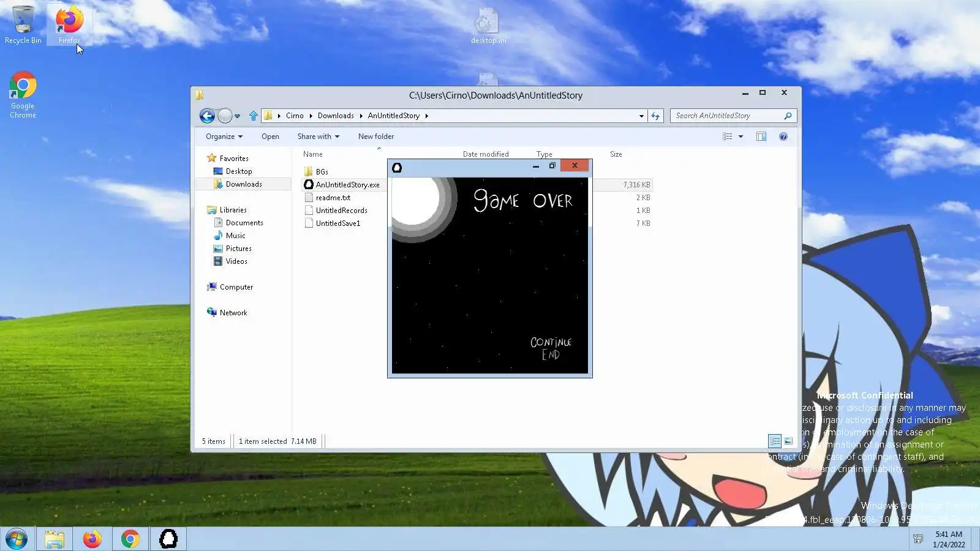This screenshot has width=980, height=551.
Task: Select the UntitledSave1 file icon
Action: (309, 223)
